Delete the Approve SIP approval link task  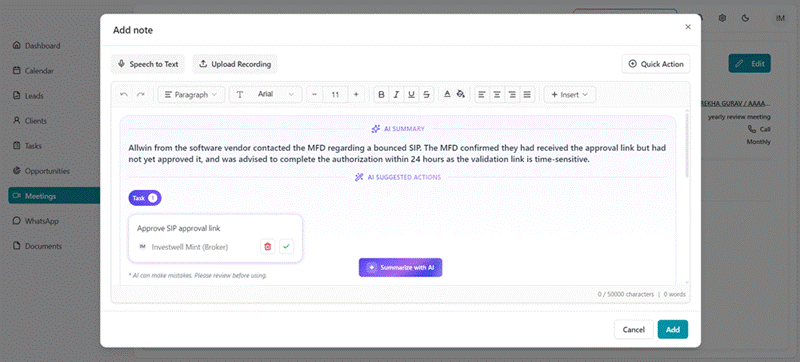tap(267, 247)
